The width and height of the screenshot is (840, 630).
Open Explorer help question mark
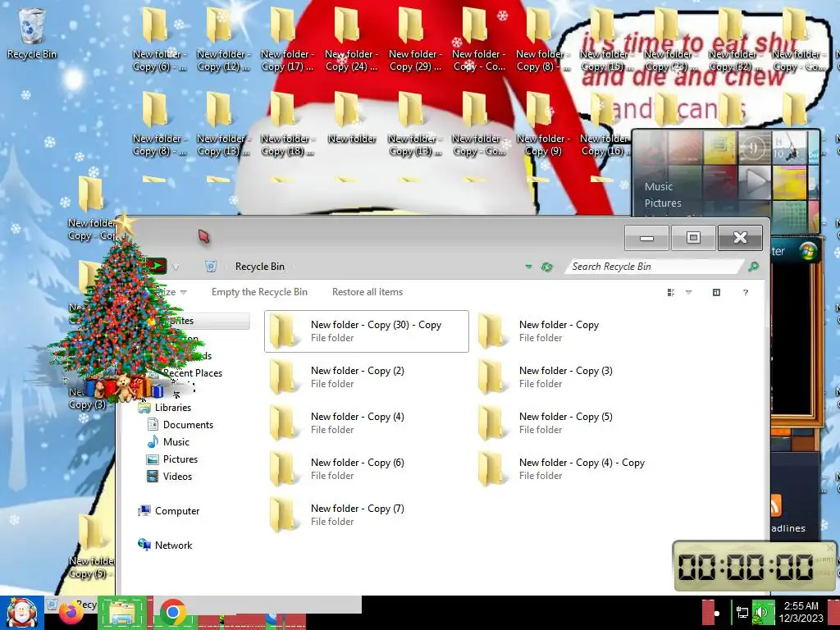point(745,293)
